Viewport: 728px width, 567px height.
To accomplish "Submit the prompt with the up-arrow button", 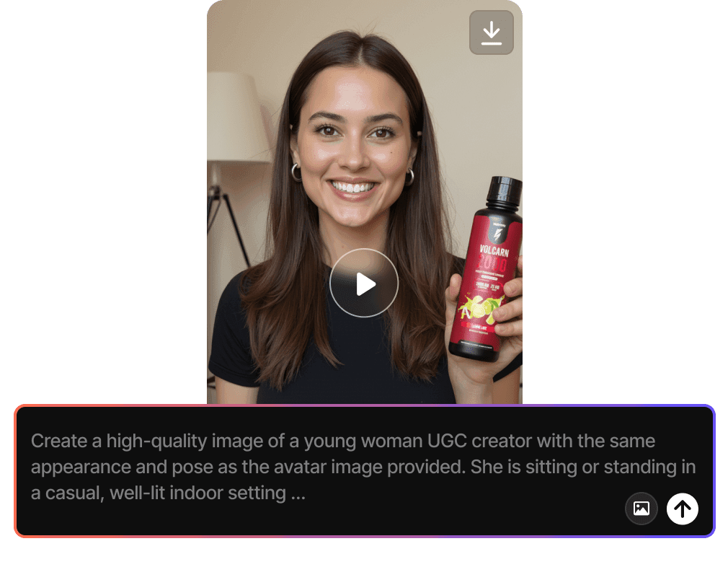I will tap(682, 509).
